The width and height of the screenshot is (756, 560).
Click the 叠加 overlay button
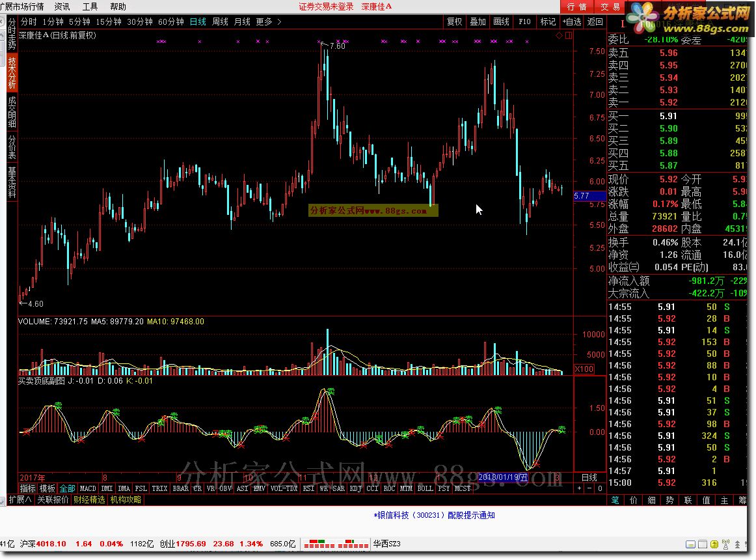coord(478,21)
